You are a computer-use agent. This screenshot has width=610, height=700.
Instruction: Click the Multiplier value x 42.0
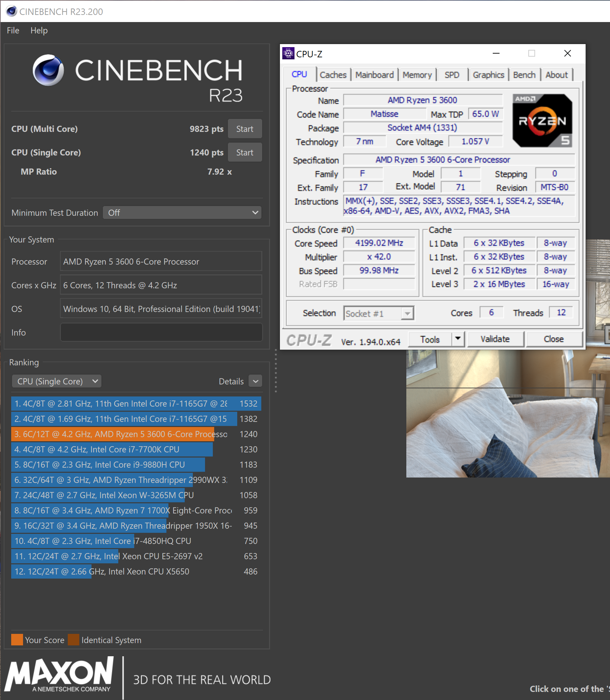tap(379, 256)
